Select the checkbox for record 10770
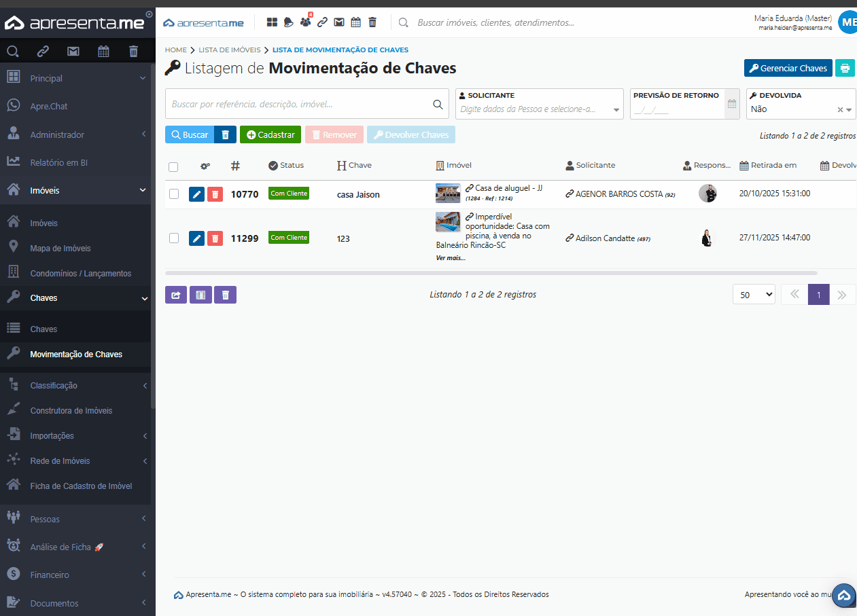This screenshot has width=857, height=616. click(x=174, y=194)
